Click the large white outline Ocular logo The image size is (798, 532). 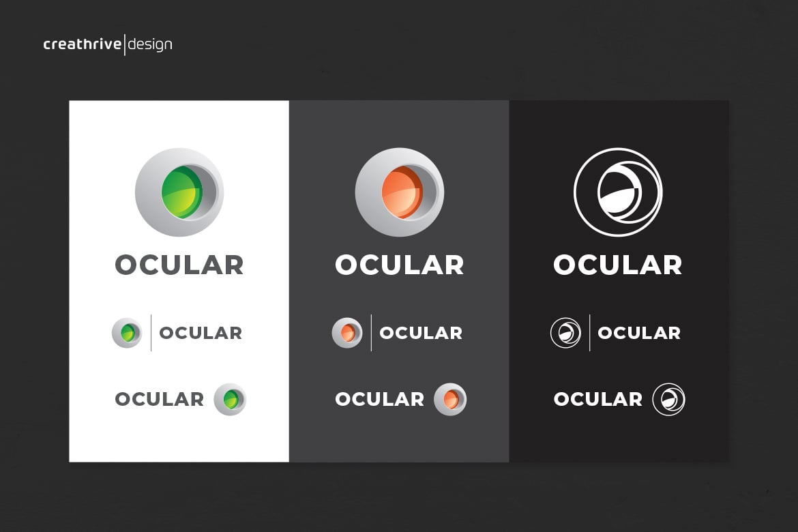(x=618, y=192)
